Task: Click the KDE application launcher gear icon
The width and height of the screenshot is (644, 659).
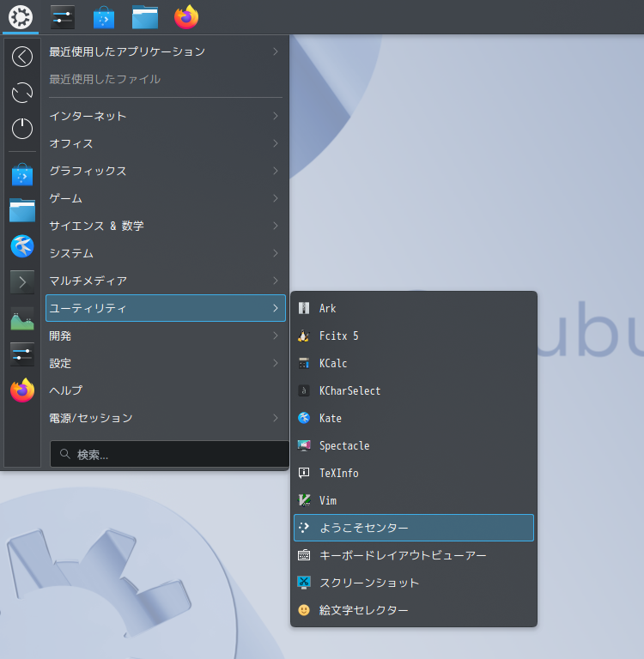Action: click(x=21, y=17)
